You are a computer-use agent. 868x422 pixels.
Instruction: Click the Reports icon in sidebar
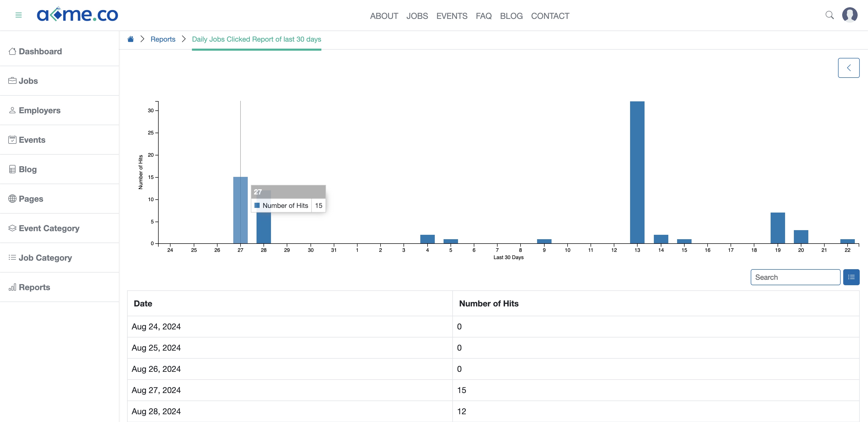[12, 287]
